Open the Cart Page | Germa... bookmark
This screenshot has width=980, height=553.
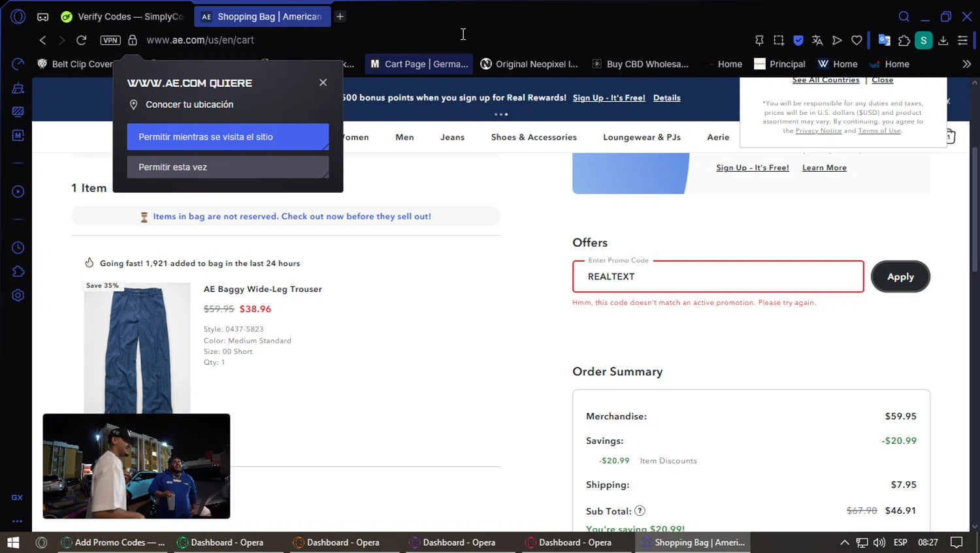[419, 64]
